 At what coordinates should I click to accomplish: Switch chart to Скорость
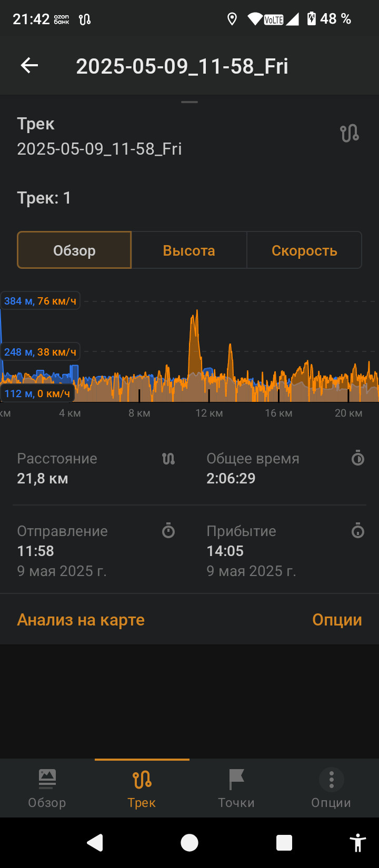click(x=304, y=250)
